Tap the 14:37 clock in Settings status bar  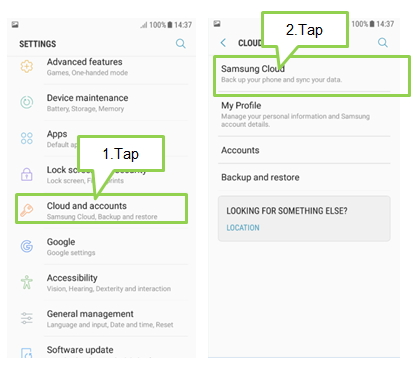click(183, 25)
